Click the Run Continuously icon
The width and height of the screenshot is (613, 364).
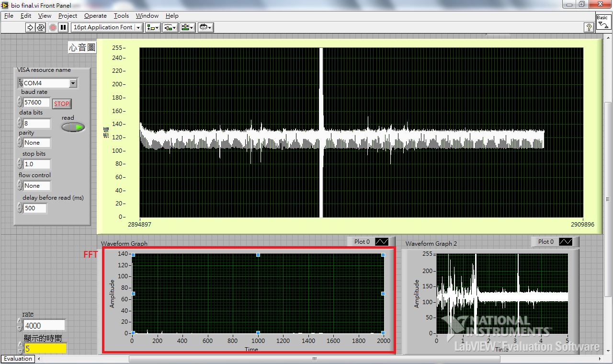click(x=41, y=27)
